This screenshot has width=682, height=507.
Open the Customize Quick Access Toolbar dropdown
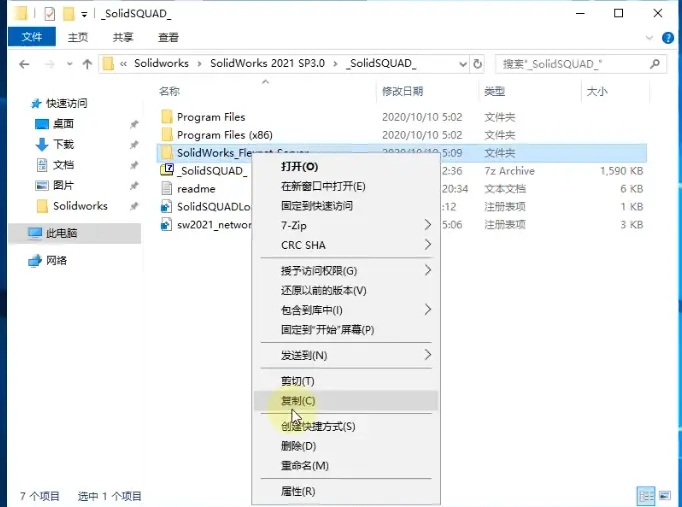tap(84, 14)
